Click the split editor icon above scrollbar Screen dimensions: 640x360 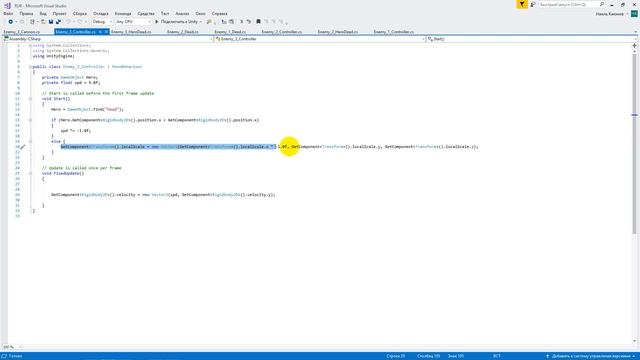point(634,46)
